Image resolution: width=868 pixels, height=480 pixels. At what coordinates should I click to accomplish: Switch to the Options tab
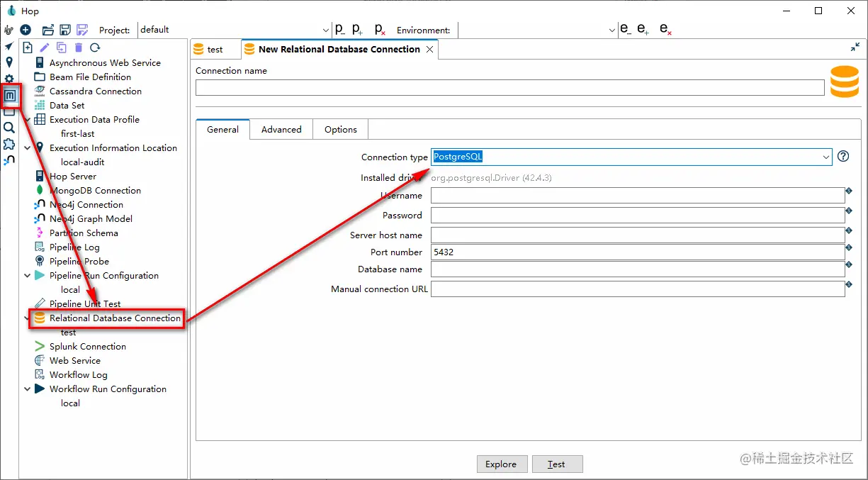(341, 129)
